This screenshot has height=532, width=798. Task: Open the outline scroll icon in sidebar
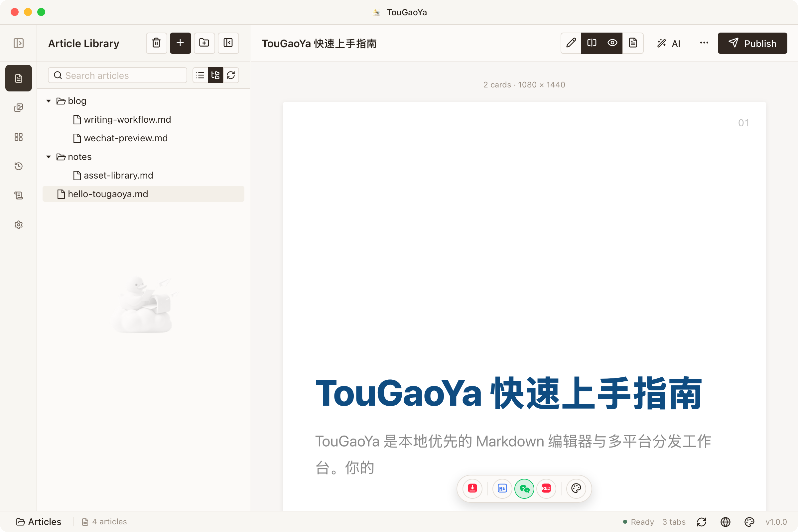pyautogui.click(x=18, y=196)
